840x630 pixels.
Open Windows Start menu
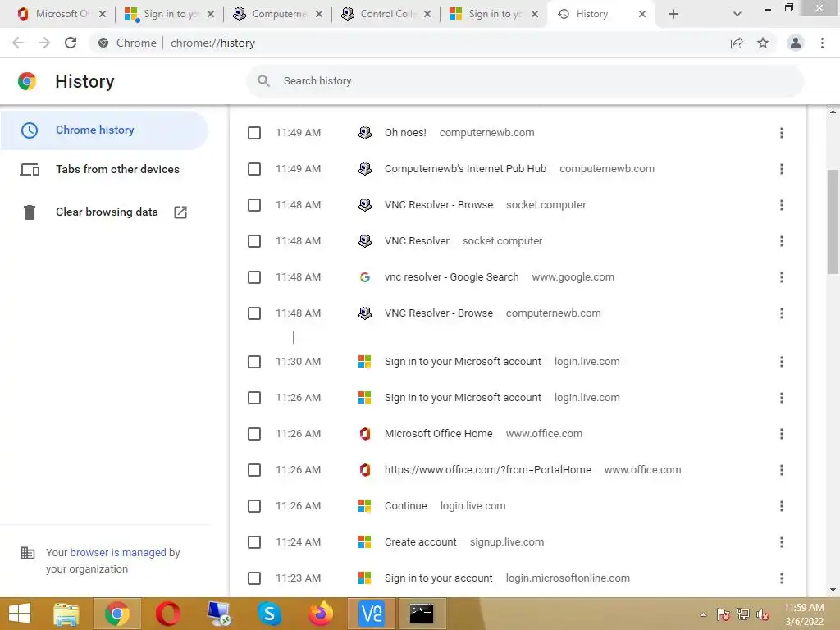20,614
